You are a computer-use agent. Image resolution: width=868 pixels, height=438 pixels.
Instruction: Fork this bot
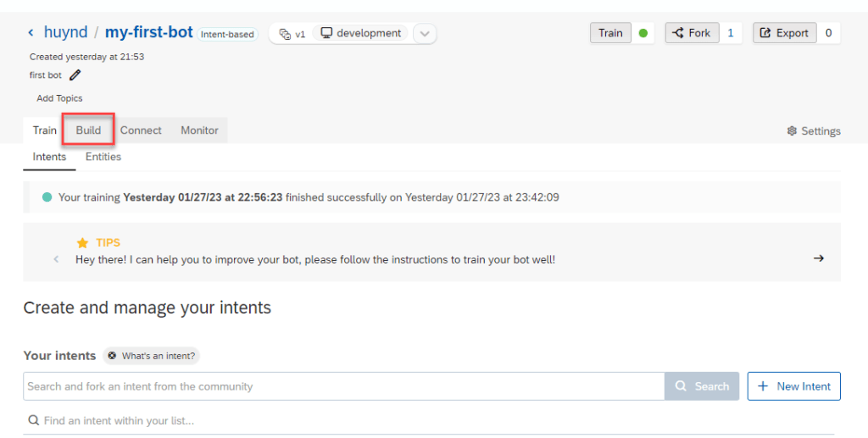click(692, 33)
